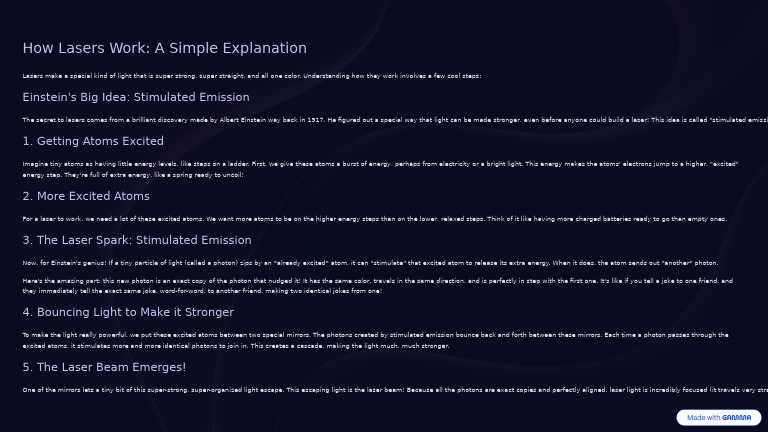The image size is (768, 432).
Task: Select the '3. The Laser Spark' heading
Action: (x=136, y=240)
